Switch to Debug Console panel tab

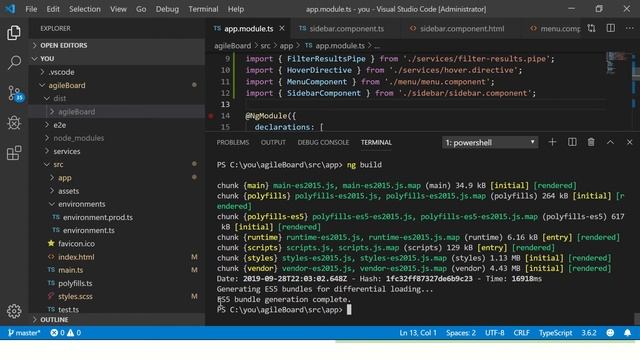(323, 142)
